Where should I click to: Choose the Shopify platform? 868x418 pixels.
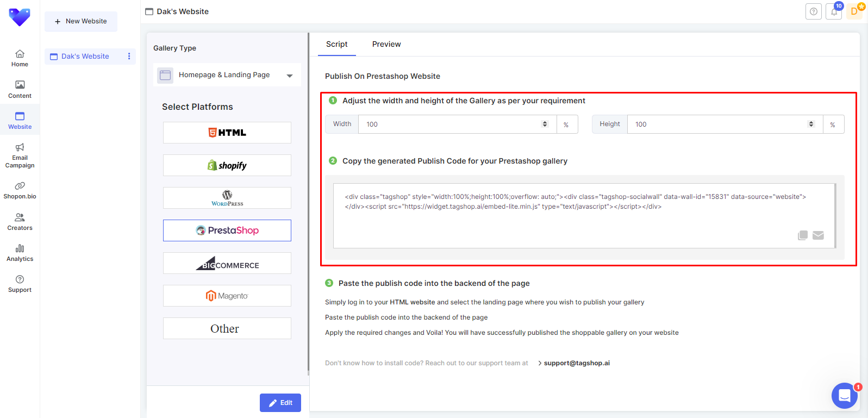227,165
